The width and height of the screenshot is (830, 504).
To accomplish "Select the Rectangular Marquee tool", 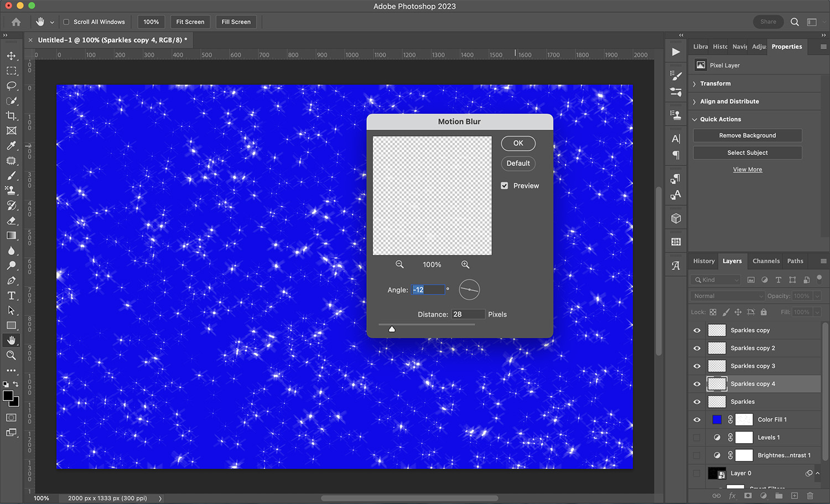I will pyautogui.click(x=11, y=71).
